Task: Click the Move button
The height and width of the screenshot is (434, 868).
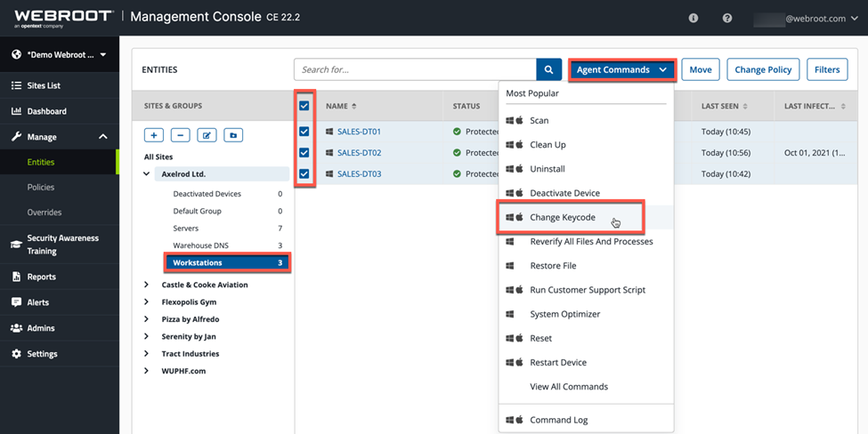Action: (701, 69)
